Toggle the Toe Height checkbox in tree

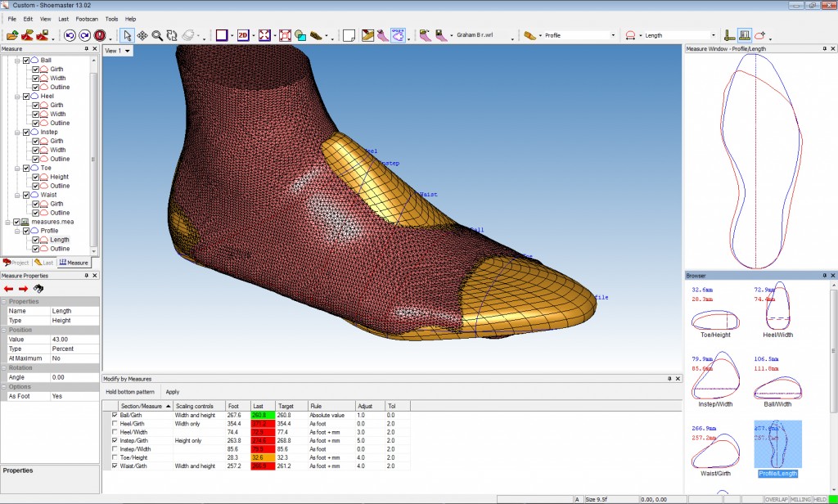pos(35,177)
